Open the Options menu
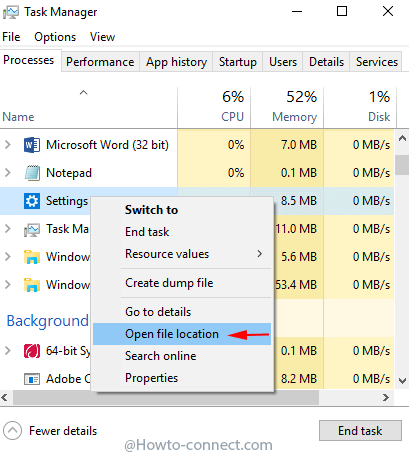Screen dimensions: 409x452 (55, 37)
